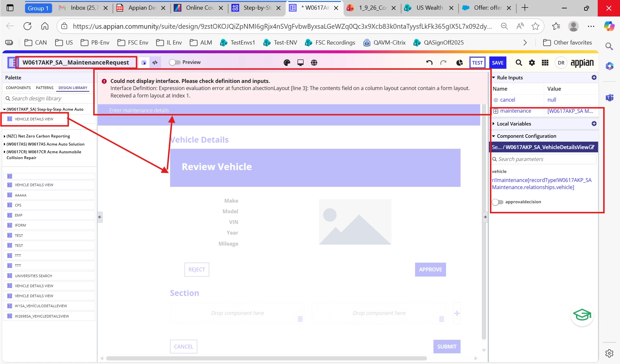Switch to the COMPONENTS palette tab
Screen dimensions: 620x364
pyautogui.click(x=18, y=88)
